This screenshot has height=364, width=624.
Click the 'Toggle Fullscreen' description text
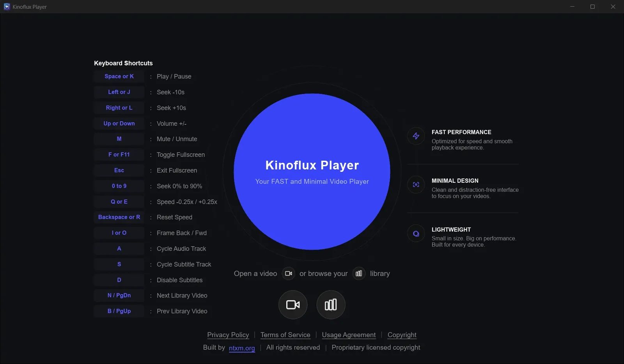(181, 155)
